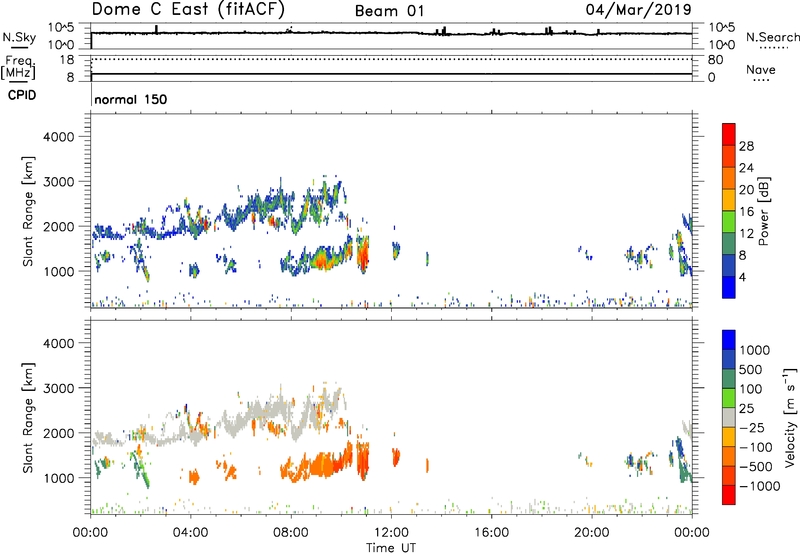Click the '08:00' time axis label
Image resolution: width=800 pixels, height=554 pixels.
[x=290, y=533]
